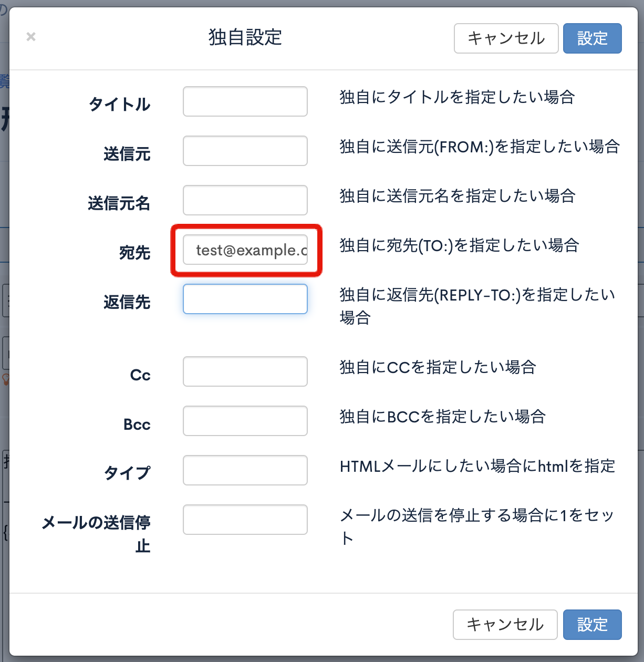Click the タイトル field label
Screen dimensions: 644x662
tap(120, 104)
